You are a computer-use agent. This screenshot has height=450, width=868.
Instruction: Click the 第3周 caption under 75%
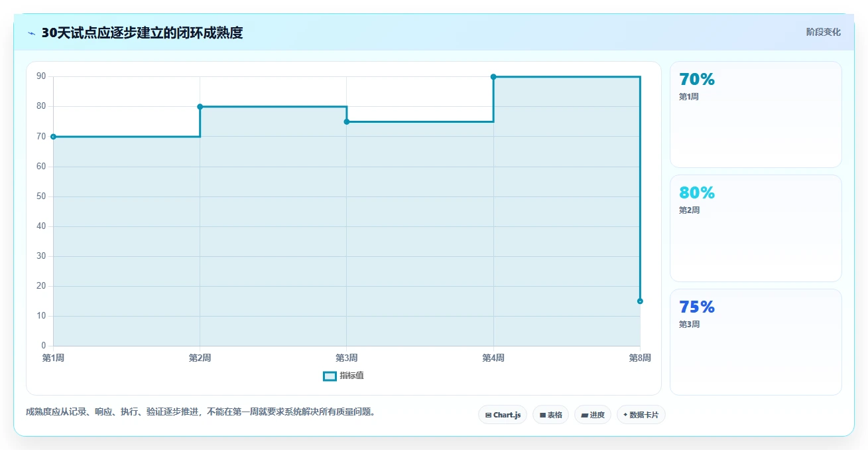click(x=689, y=325)
